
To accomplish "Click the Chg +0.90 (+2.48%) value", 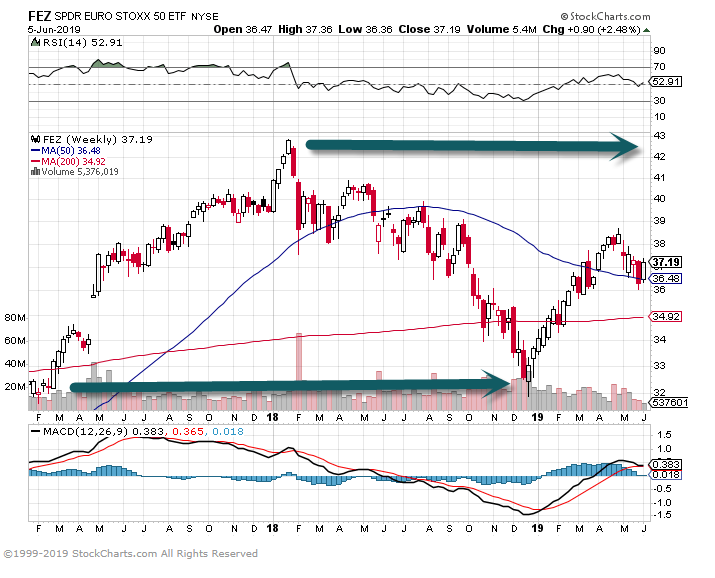I will 591,30.
